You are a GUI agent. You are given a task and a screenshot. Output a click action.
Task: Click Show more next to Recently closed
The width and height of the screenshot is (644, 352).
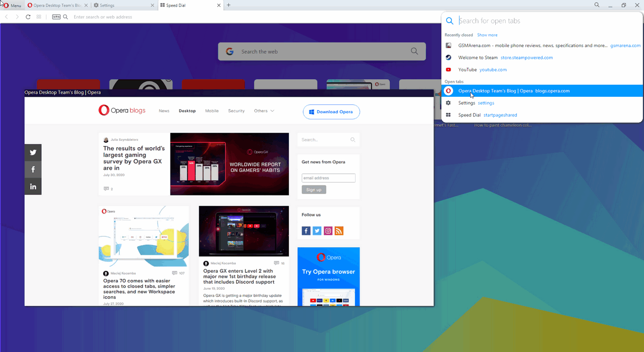coord(487,35)
